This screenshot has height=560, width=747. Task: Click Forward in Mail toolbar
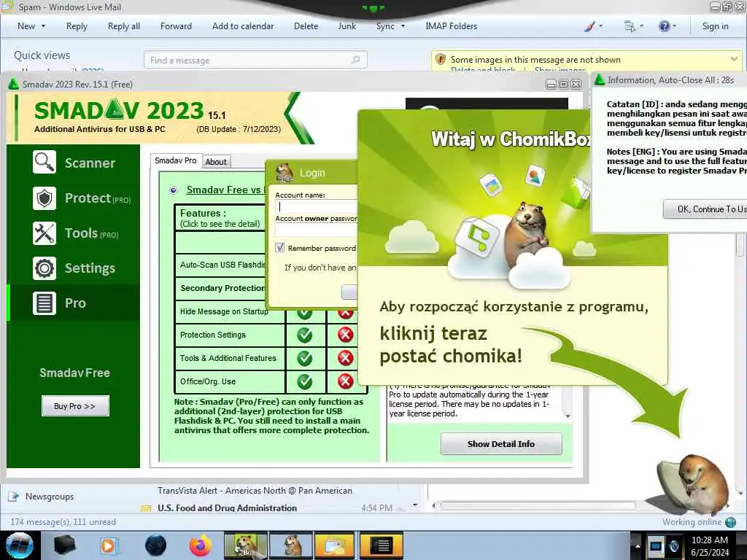(176, 26)
